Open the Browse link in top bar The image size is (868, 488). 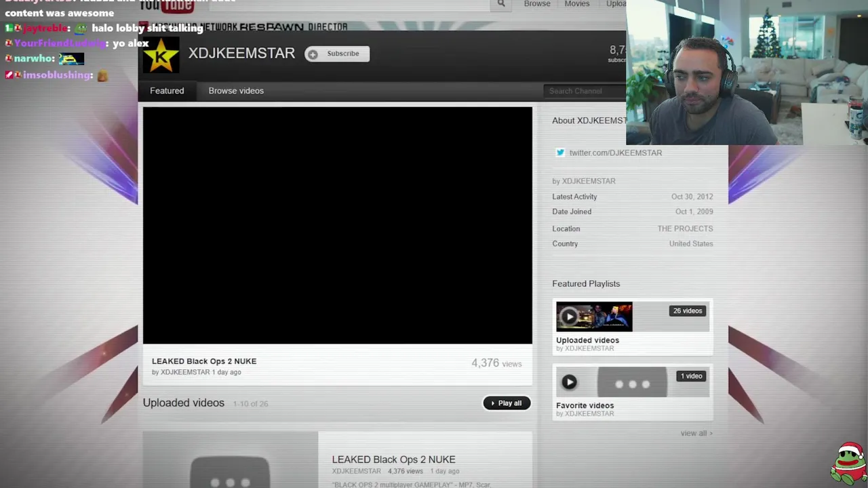click(537, 4)
